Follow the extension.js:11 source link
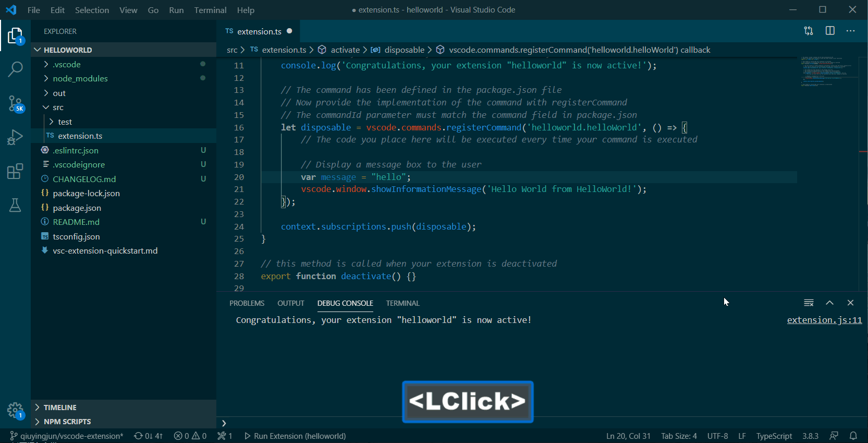 (824, 320)
